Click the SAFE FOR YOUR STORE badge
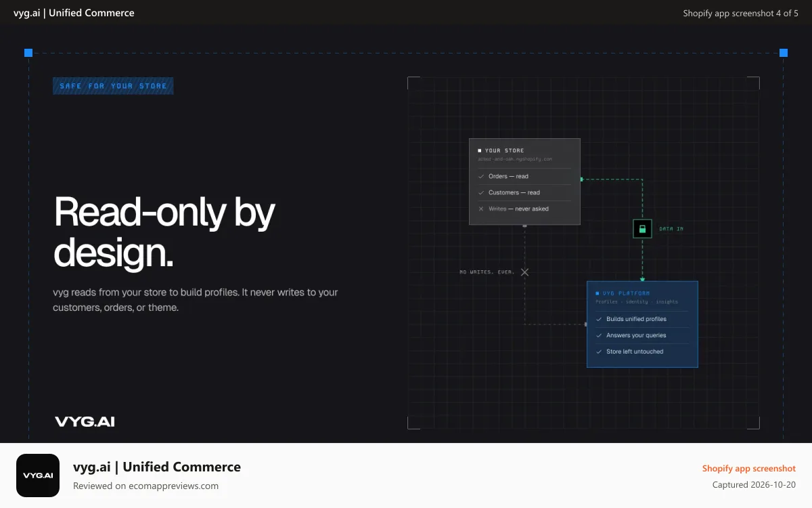This screenshot has width=812, height=508. 113,86
